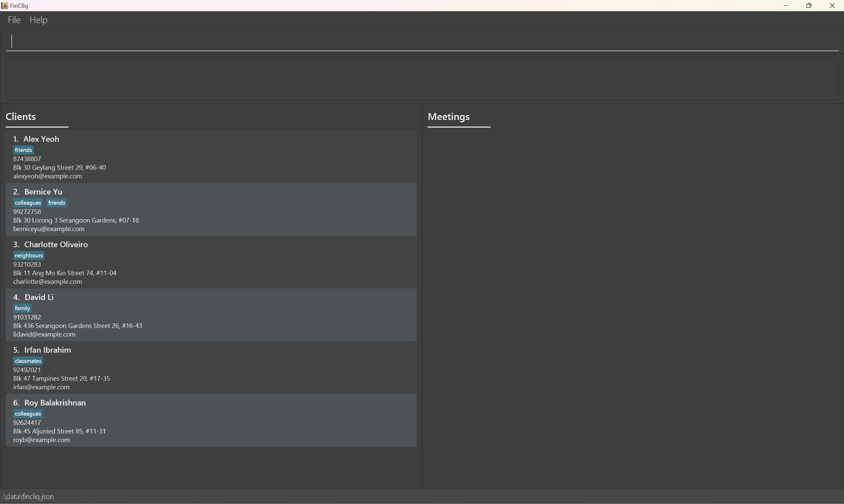Screen dimensions: 844x504
Task: Click address Blk 11 Ang Mo Kio Street 74
Action: coord(65,273)
